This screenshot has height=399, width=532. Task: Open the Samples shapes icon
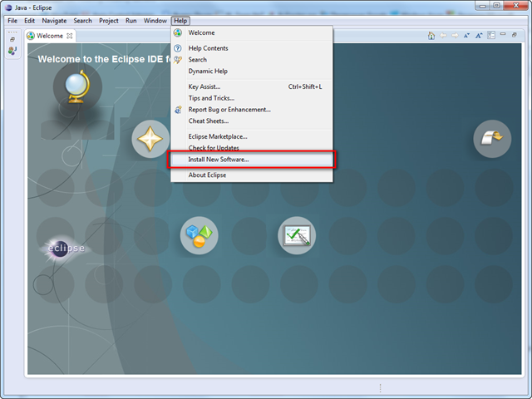click(x=199, y=235)
